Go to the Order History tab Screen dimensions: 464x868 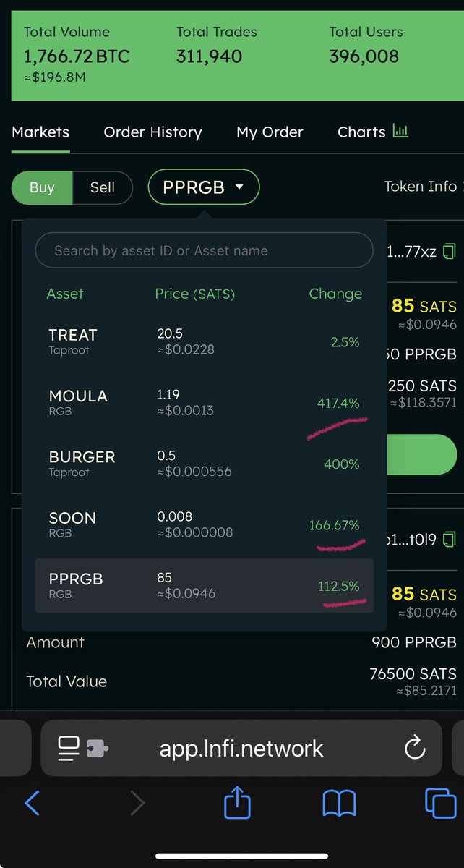point(152,132)
